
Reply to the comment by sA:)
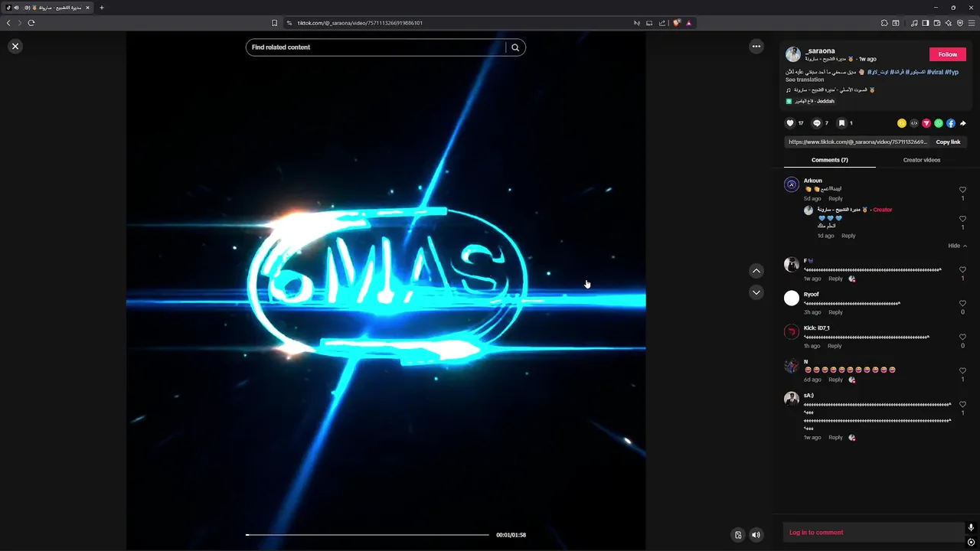pos(835,438)
